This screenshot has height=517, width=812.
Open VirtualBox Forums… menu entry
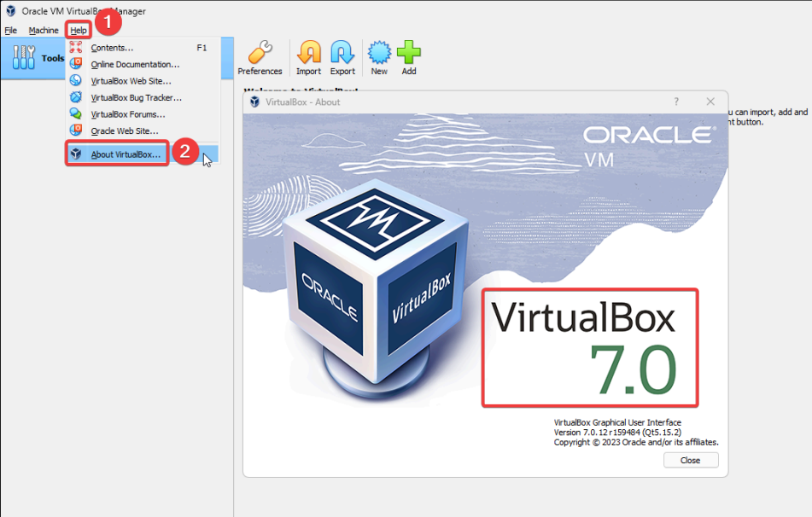point(143,113)
